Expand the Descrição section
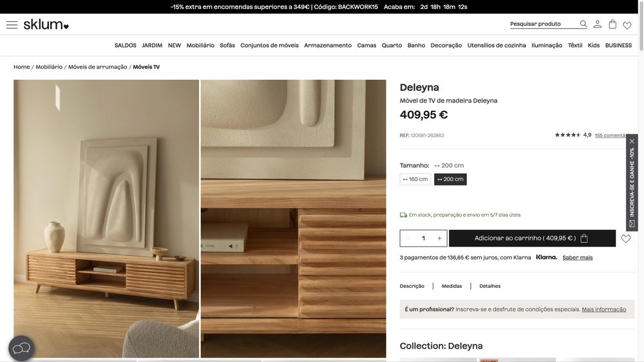644x362 pixels. coord(412,286)
